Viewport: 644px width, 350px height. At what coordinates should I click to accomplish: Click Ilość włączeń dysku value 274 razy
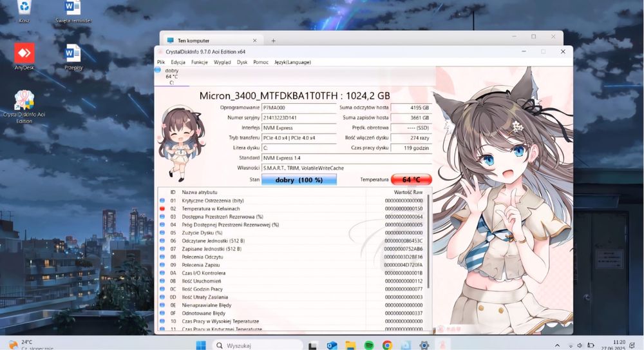(x=411, y=138)
